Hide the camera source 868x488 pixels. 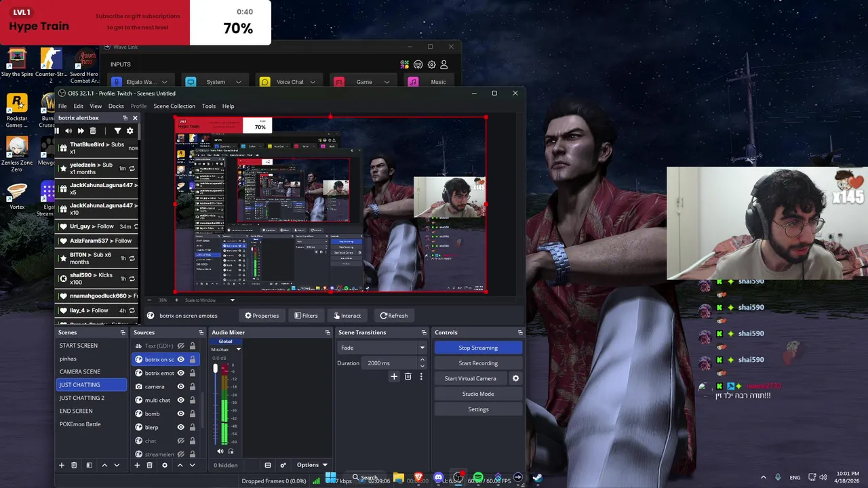pos(180,386)
